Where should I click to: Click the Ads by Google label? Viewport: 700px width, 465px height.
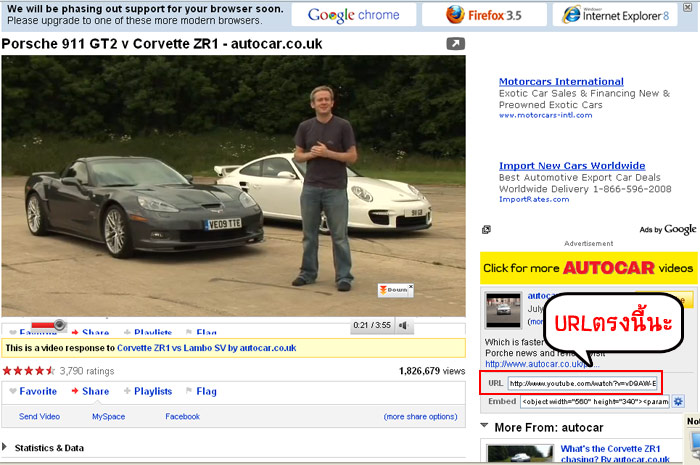667,229
